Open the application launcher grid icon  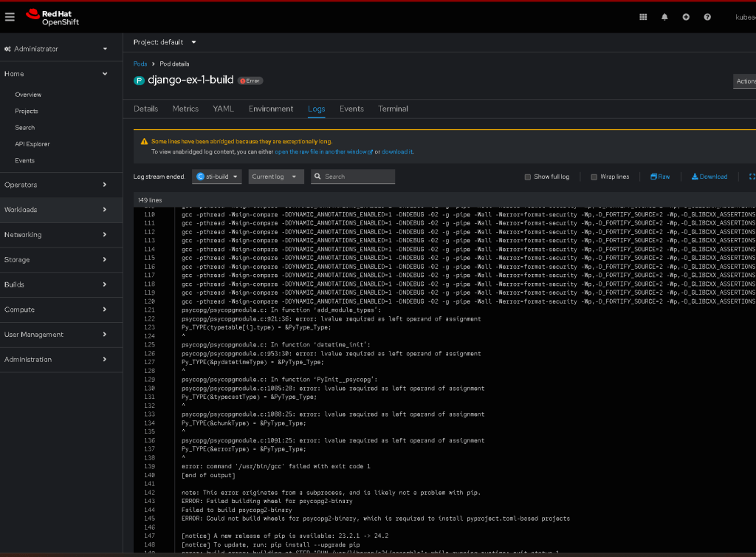[643, 17]
